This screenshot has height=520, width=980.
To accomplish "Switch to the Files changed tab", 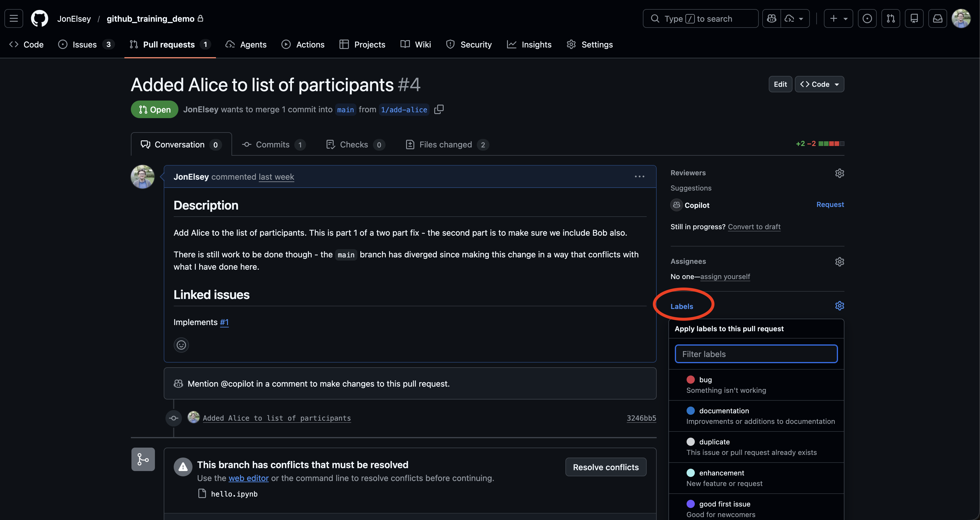I will click(446, 145).
